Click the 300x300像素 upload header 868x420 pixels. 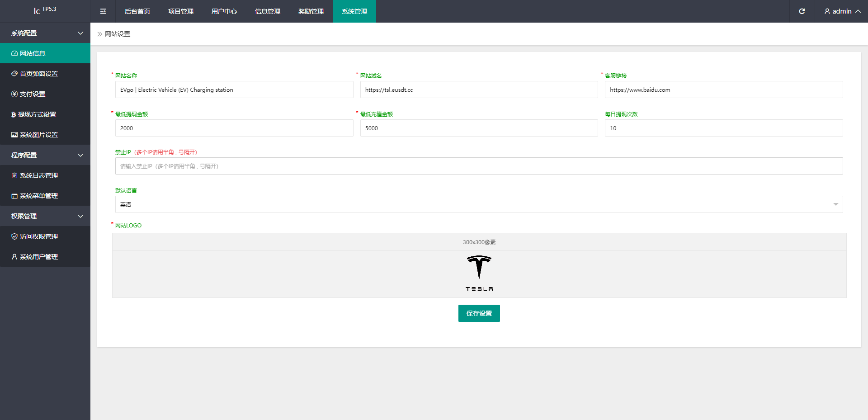(479, 242)
